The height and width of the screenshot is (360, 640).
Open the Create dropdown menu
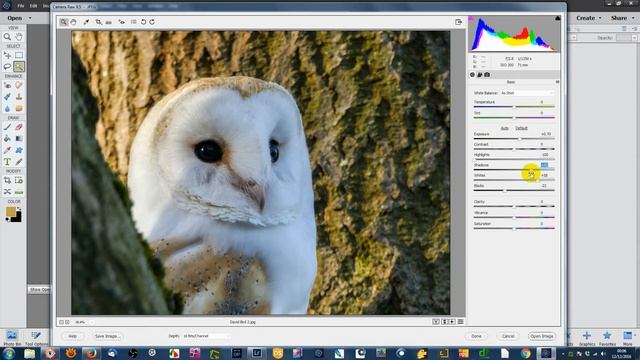(589, 18)
